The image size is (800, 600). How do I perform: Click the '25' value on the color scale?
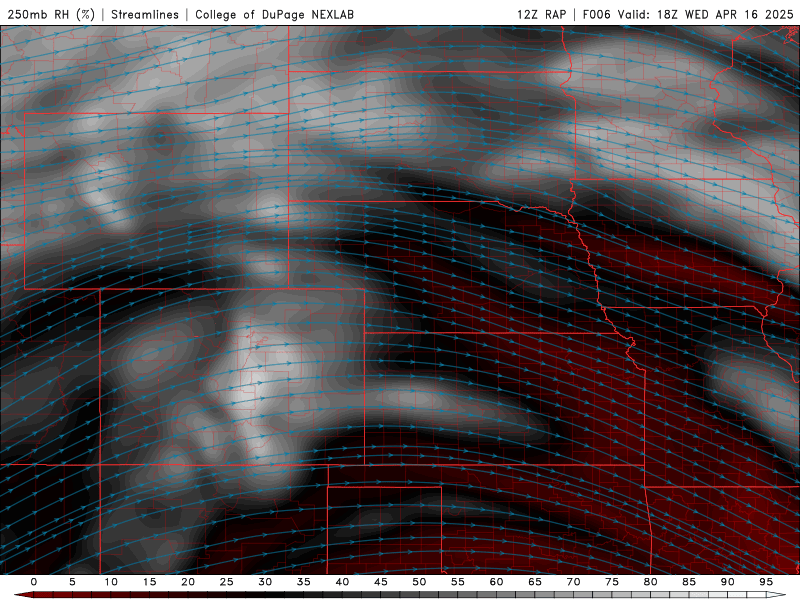(227, 582)
